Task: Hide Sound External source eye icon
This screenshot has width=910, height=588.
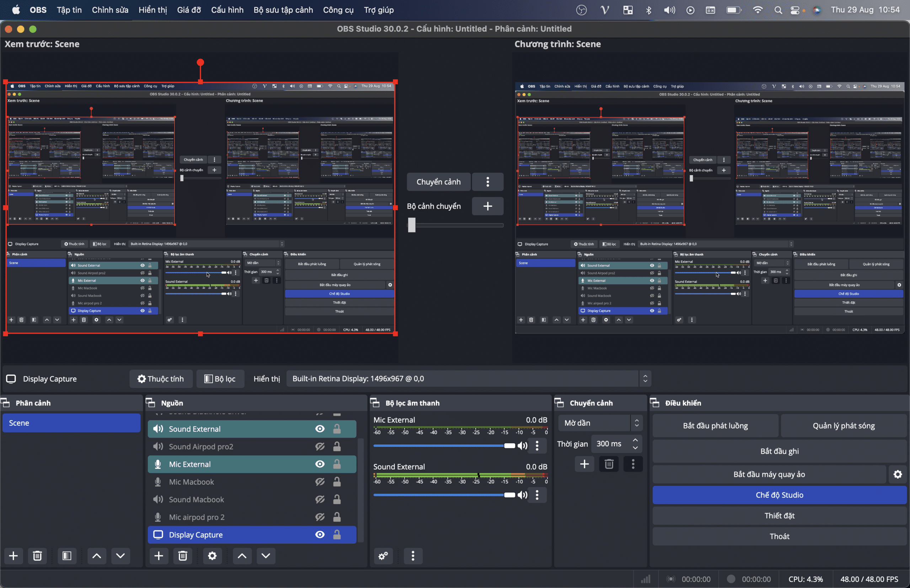Action: [x=320, y=429]
